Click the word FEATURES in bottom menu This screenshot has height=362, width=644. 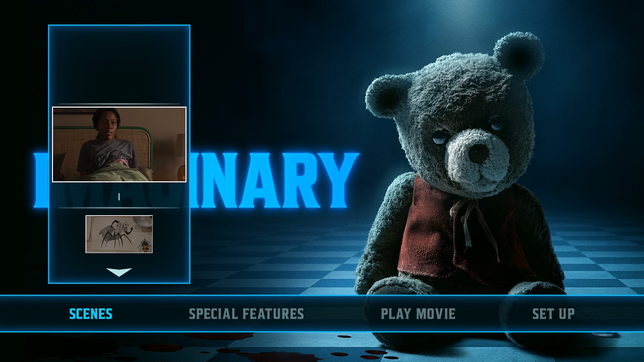(273, 314)
